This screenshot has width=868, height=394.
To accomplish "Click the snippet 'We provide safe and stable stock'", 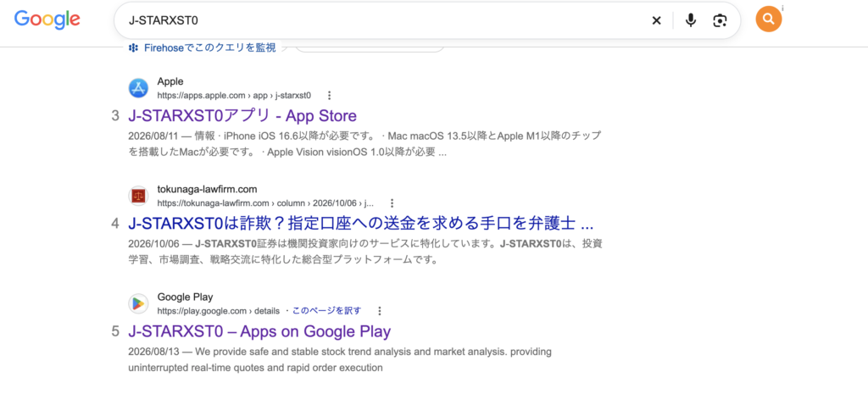I will (x=339, y=359).
